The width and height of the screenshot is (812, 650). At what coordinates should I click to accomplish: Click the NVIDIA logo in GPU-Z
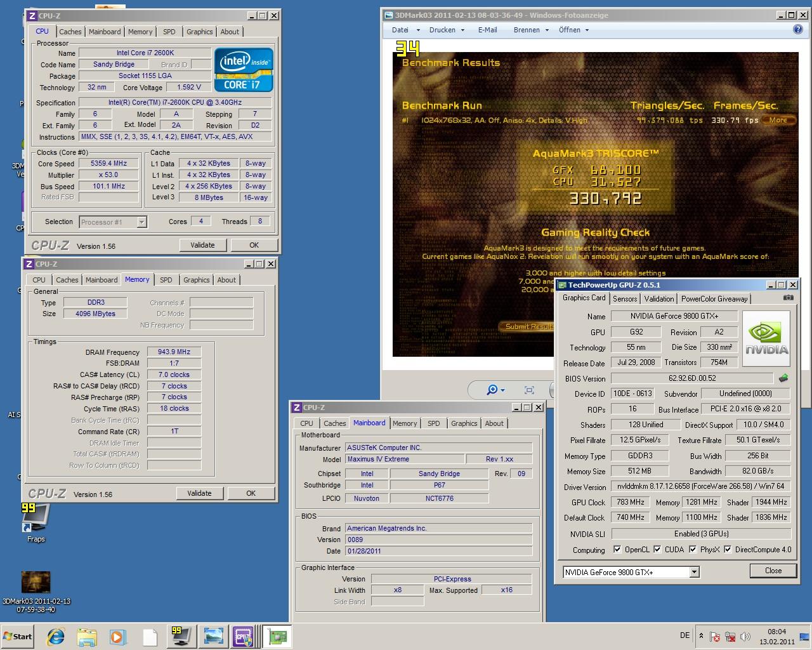tap(766, 338)
